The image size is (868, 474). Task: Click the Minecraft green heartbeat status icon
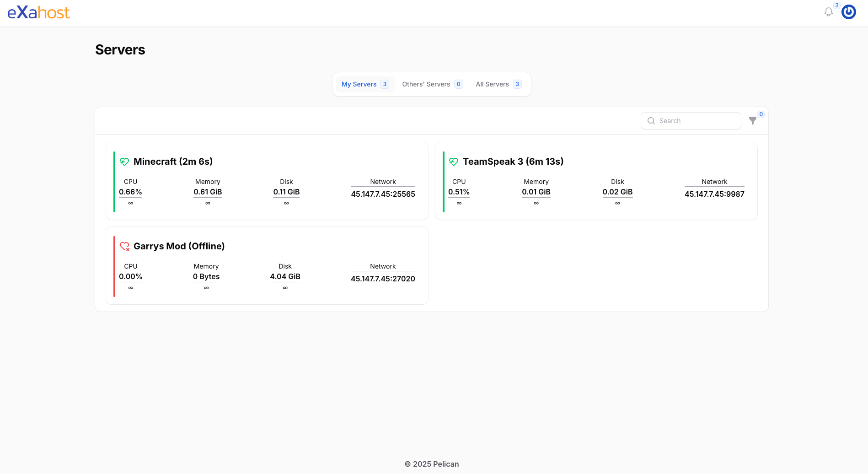[124, 162]
